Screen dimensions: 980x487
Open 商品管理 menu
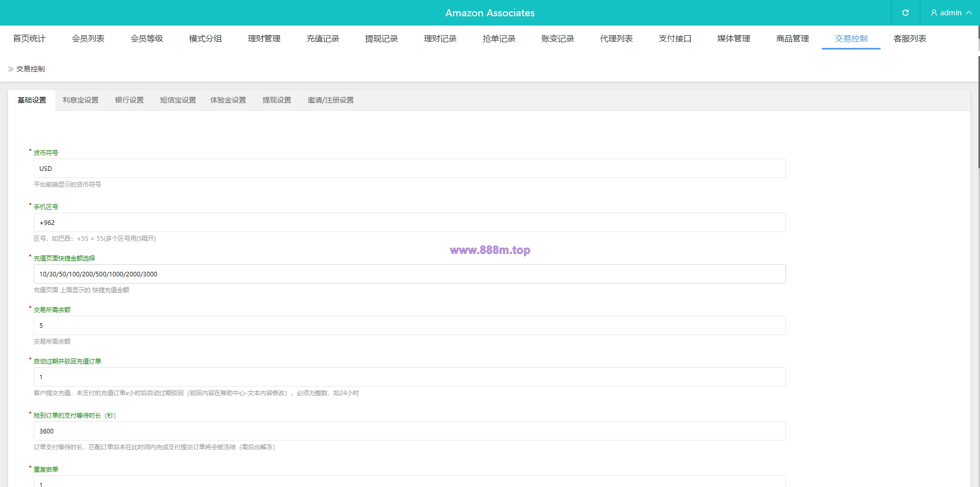pos(792,39)
